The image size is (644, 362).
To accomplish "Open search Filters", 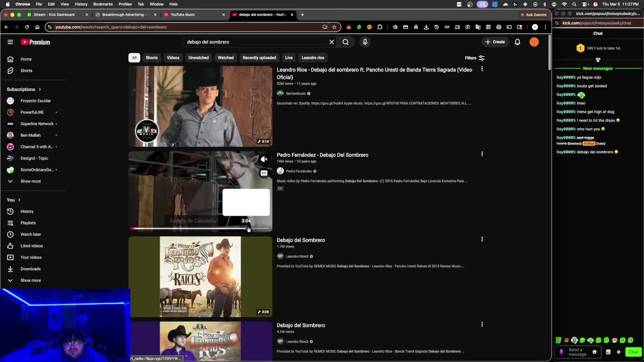I will 475,58.
